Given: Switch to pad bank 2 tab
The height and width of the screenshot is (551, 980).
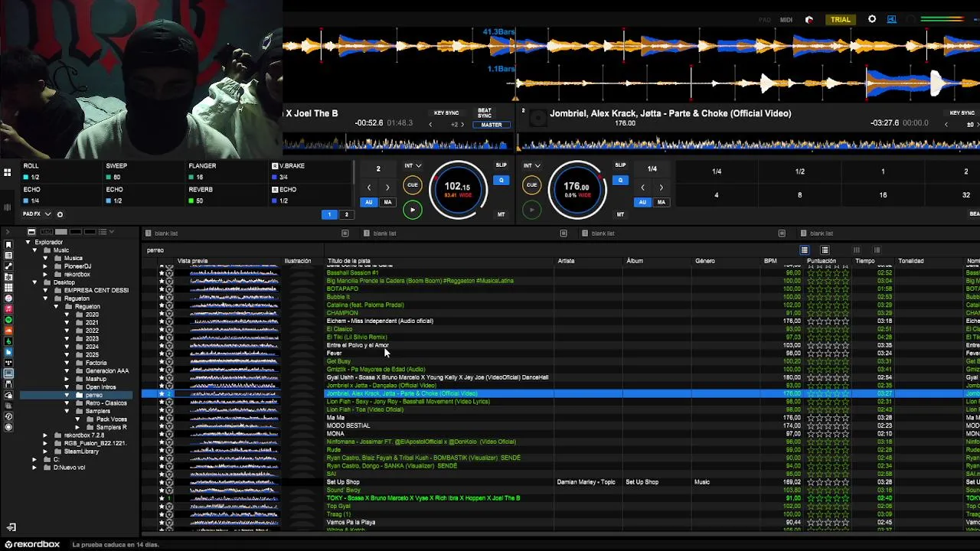Looking at the screenshot, I should pos(346,214).
